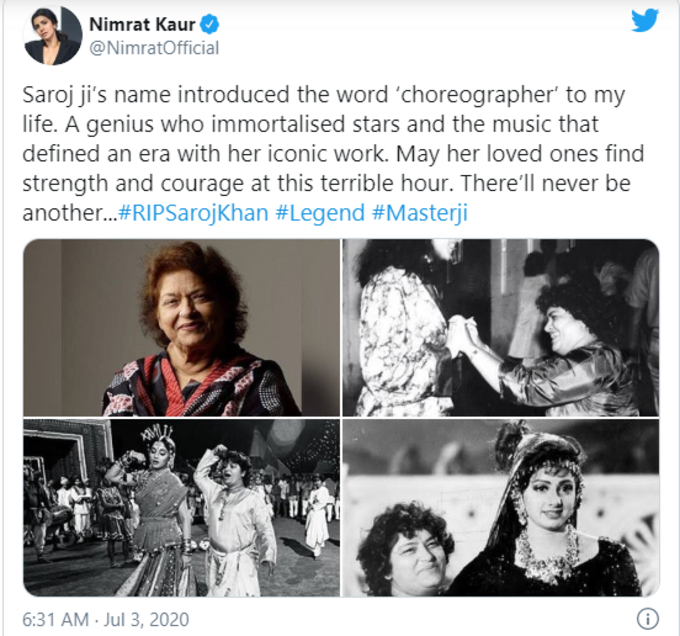
Task: Click the blue verified badge
Action: [x=209, y=24]
